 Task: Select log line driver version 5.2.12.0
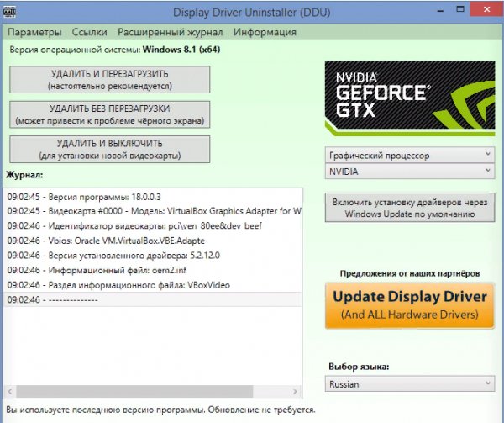click(153, 256)
